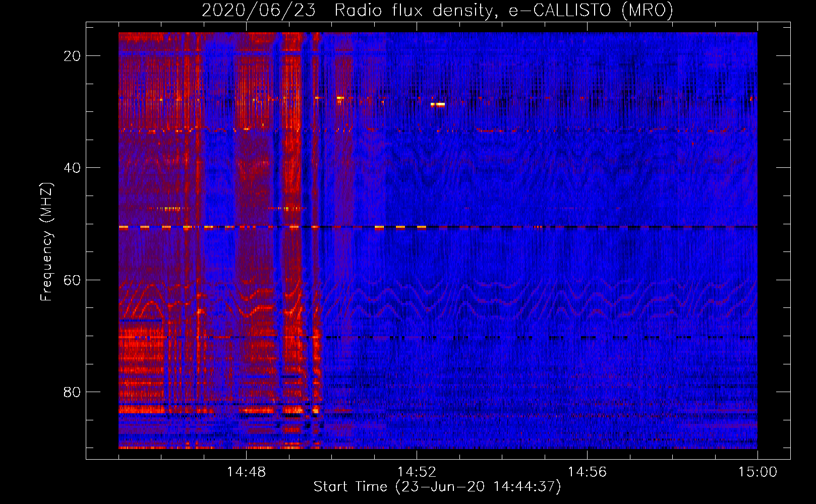Click the '40' frequency tick label
Viewport: 816px width, 504px height.
click(72, 168)
